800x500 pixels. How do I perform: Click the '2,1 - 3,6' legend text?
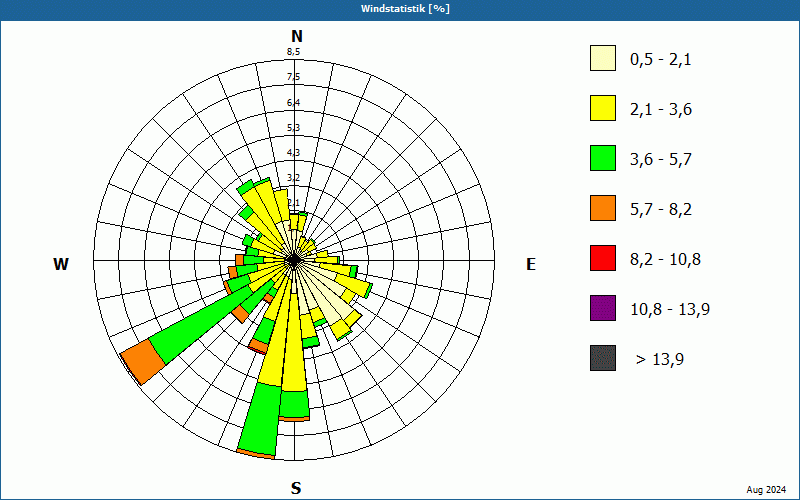[661, 110]
